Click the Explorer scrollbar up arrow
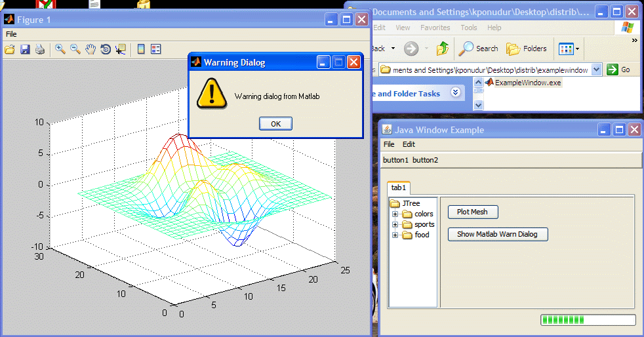This screenshot has width=644, height=337. [x=478, y=83]
